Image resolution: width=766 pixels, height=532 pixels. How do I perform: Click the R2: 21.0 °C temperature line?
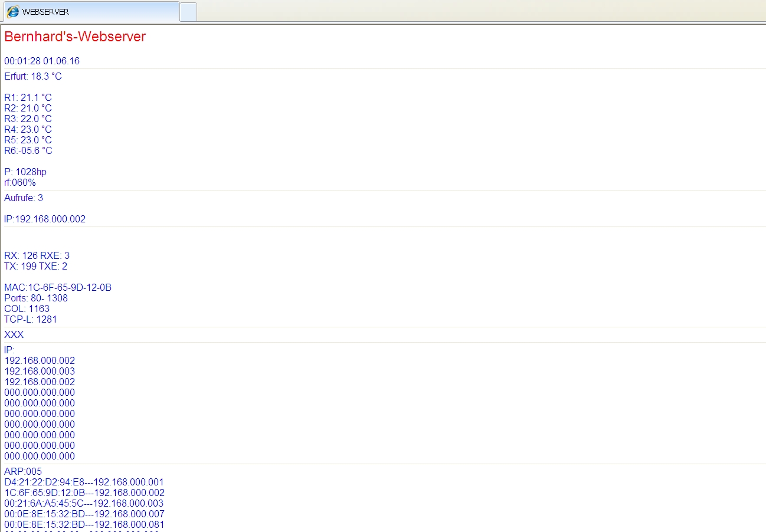(x=28, y=108)
